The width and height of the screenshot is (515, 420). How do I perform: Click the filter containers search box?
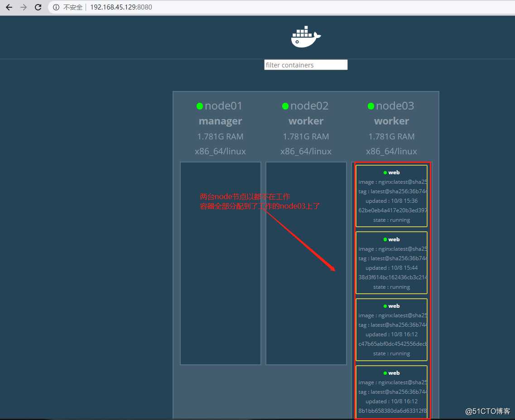tap(306, 65)
